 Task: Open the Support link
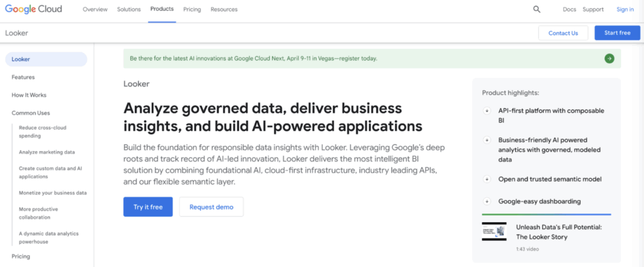click(x=593, y=9)
